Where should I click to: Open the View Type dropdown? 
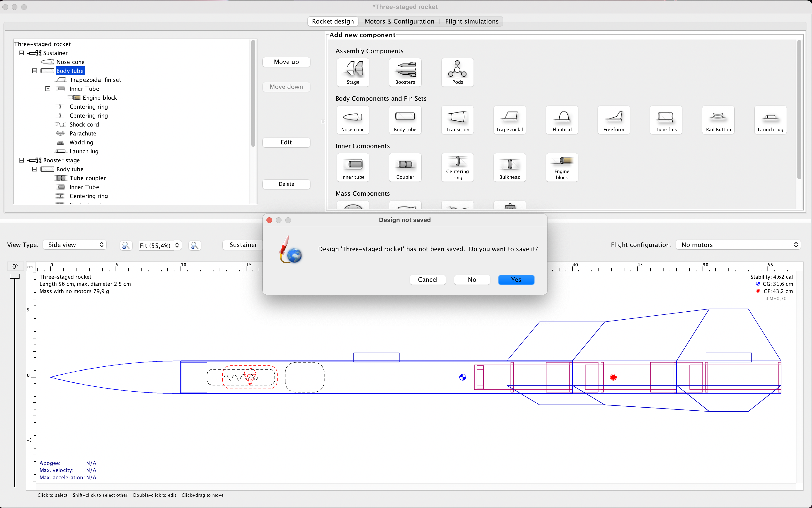point(75,245)
